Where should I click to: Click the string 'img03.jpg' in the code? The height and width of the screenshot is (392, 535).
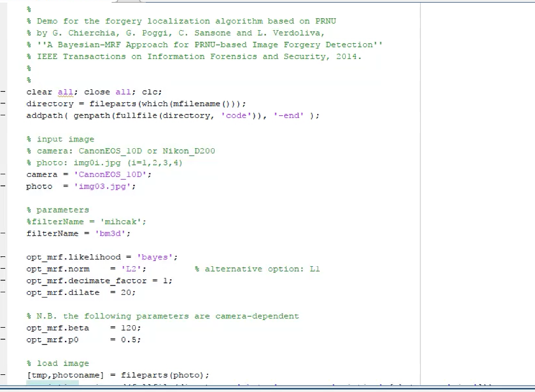pyautogui.click(x=103, y=186)
